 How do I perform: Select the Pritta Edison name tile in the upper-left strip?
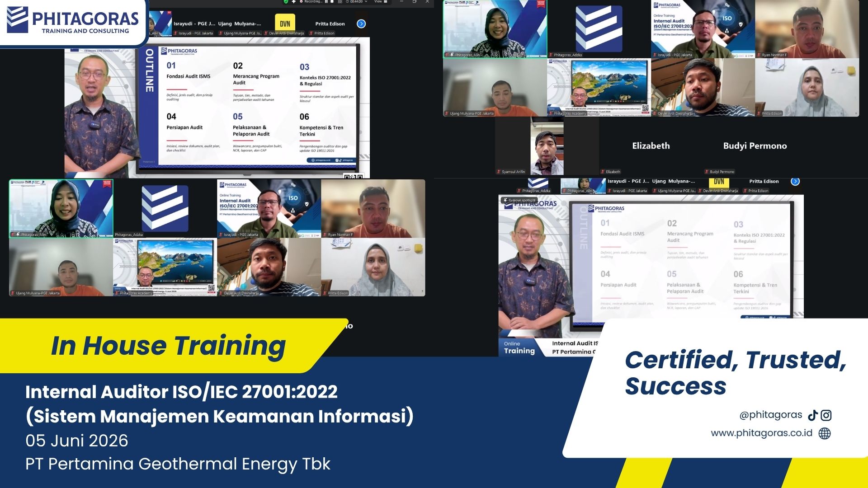pos(330,24)
